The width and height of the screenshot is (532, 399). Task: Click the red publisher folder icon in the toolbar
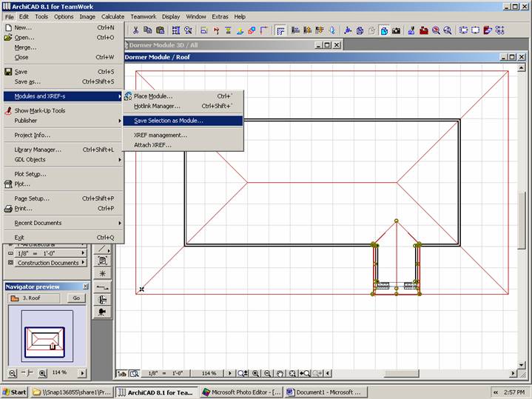(x=488, y=30)
